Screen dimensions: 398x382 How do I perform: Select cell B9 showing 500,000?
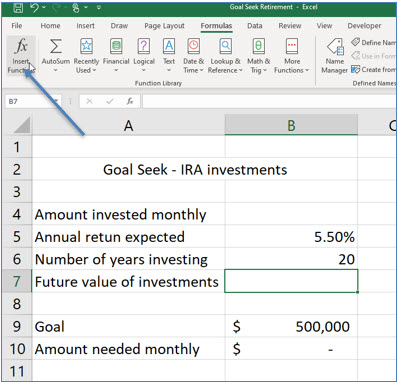tap(291, 327)
